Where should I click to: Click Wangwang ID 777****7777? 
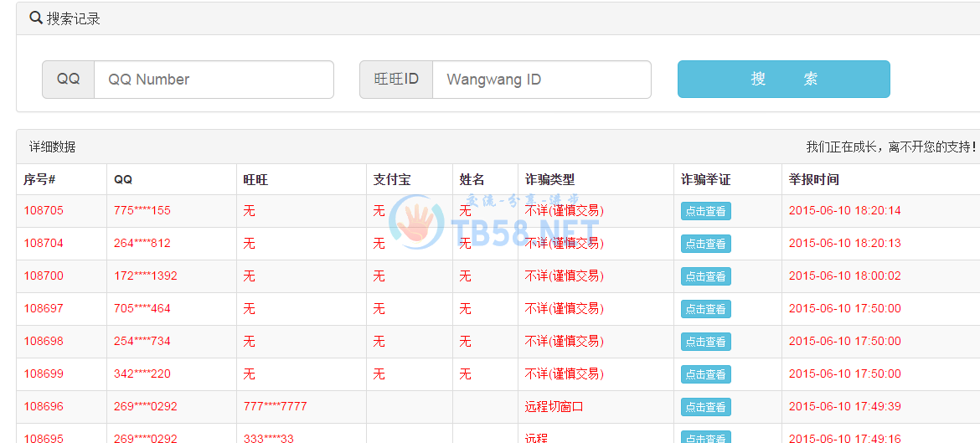[x=275, y=406]
